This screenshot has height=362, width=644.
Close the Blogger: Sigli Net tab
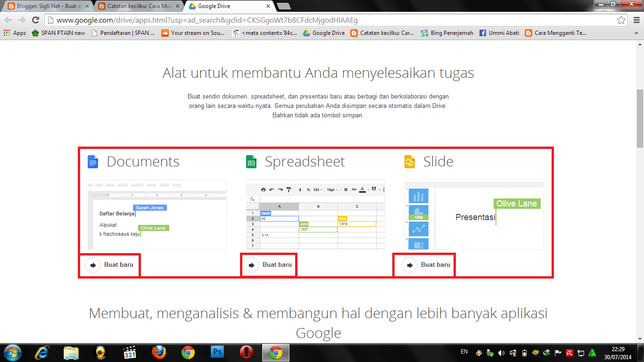pyautogui.click(x=87, y=6)
